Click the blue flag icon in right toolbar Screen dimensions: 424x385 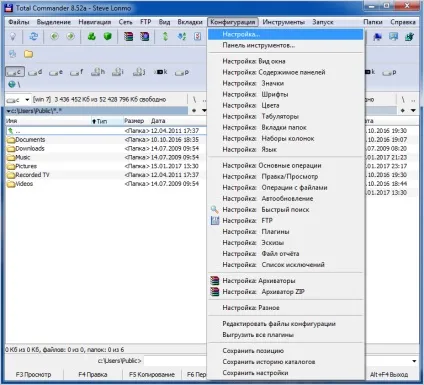click(377, 37)
